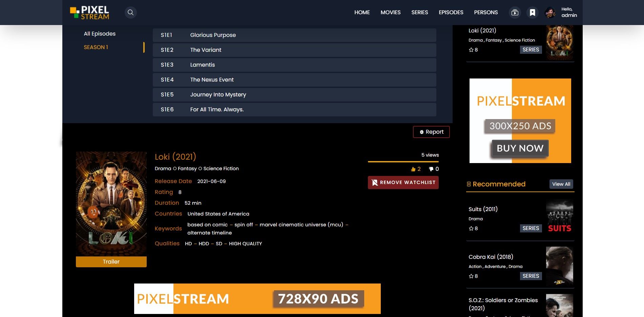Click the Loki poster image
Image resolution: width=644 pixels, height=317 pixels.
[111, 204]
